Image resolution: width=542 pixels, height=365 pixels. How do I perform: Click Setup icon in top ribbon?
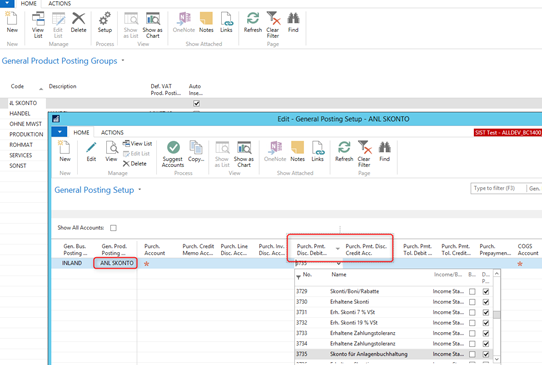105,22
